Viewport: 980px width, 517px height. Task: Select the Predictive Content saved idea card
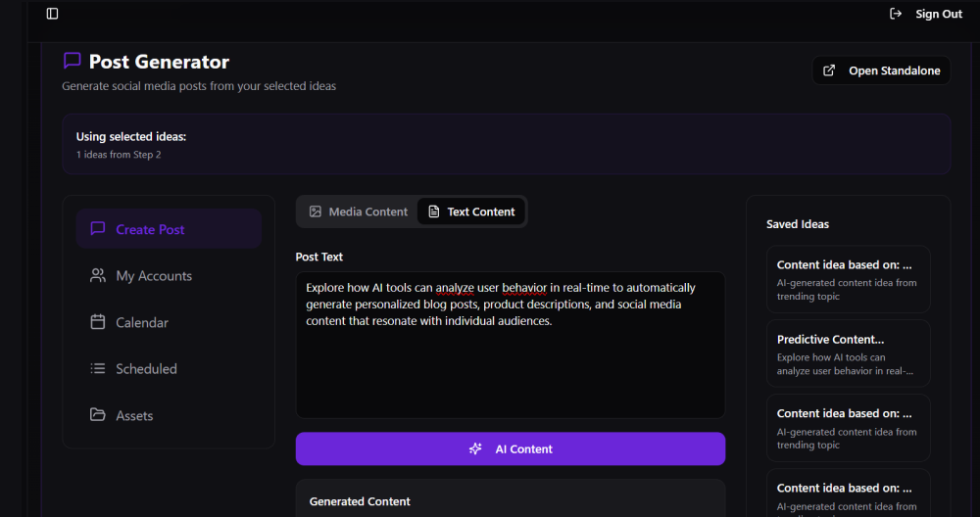pos(848,353)
